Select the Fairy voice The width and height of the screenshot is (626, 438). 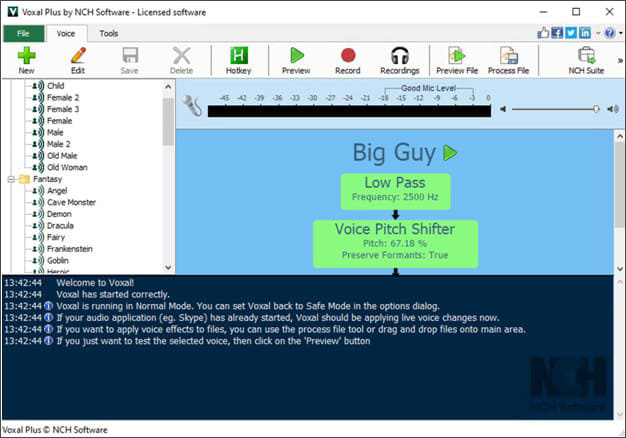pyautogui.click(x=55, y=237)
